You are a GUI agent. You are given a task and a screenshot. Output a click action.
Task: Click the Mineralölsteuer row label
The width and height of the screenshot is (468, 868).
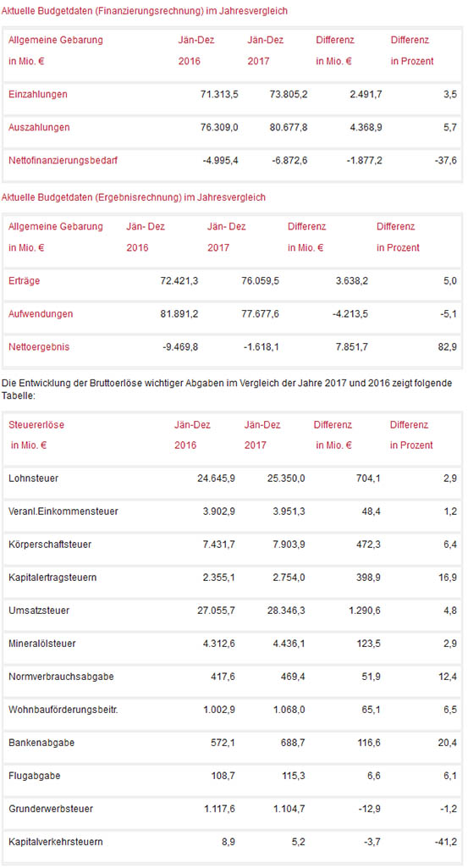tap(42, 644)
